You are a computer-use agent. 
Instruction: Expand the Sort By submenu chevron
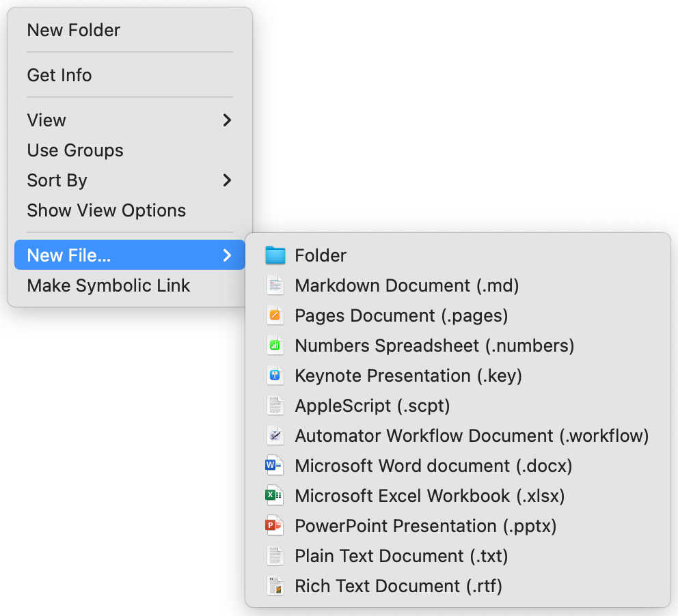[227, 180]
